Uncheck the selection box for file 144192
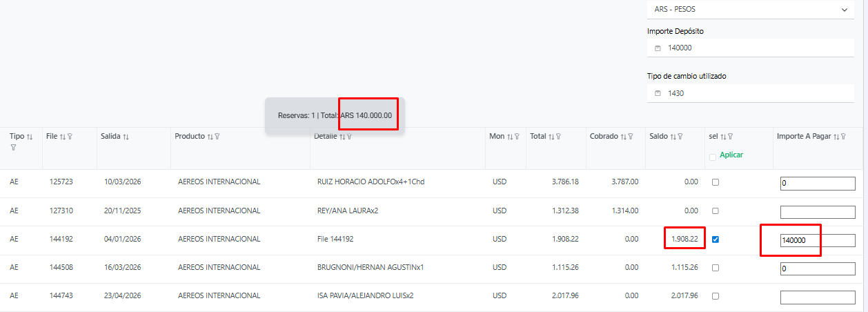 (x=716, y=240)
